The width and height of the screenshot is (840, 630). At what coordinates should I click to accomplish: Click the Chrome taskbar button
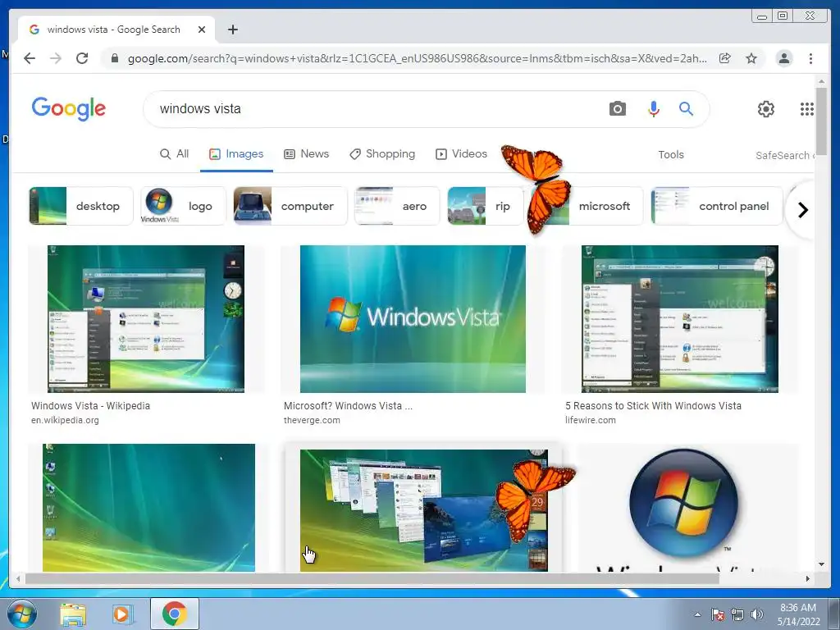[175, 614]
